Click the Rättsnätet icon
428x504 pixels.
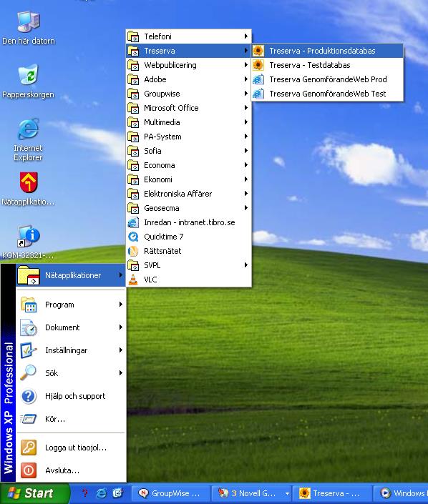(133, 251)
